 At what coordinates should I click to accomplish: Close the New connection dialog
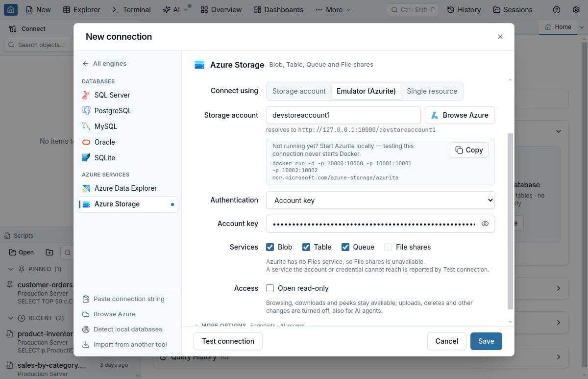tap(500, 37)
